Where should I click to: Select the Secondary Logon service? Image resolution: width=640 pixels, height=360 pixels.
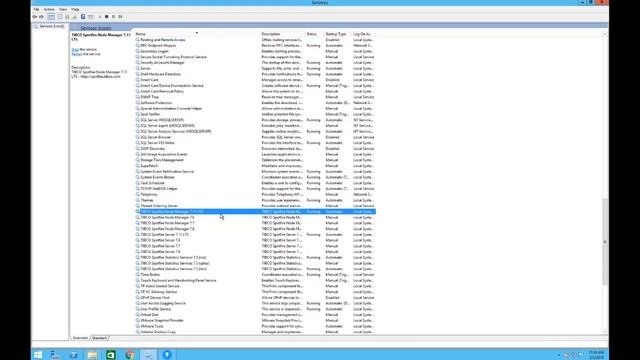(154, 51)
